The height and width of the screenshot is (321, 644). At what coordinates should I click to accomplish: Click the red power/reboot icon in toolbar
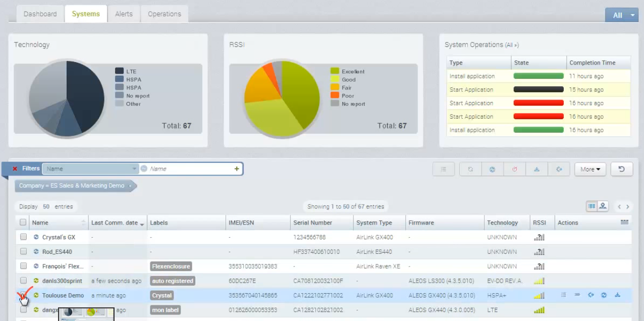click(x=515, y=170)
